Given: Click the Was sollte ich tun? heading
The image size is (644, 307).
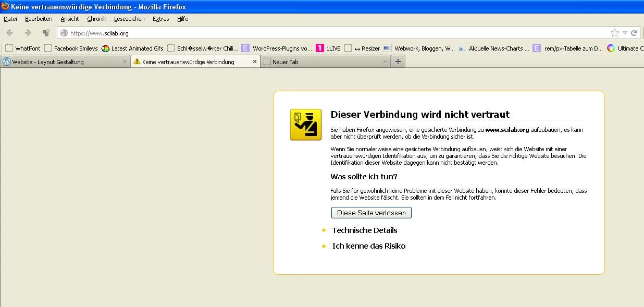Looking at the screenshot, I should 364,177.
